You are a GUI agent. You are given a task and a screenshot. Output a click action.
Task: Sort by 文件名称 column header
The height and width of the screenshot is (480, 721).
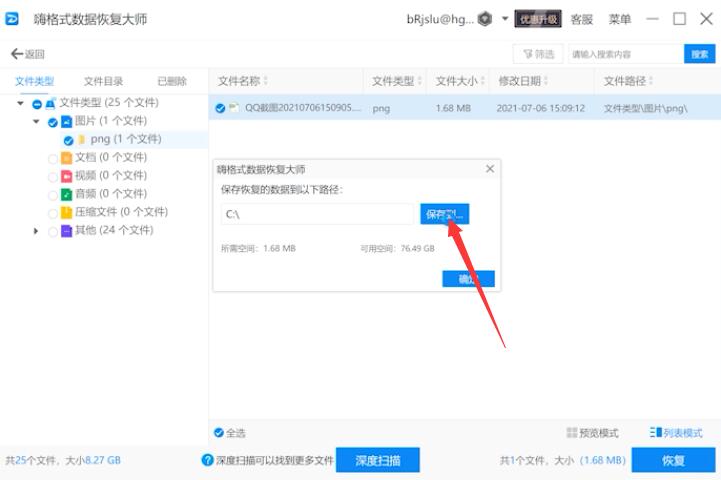(243, 81)
